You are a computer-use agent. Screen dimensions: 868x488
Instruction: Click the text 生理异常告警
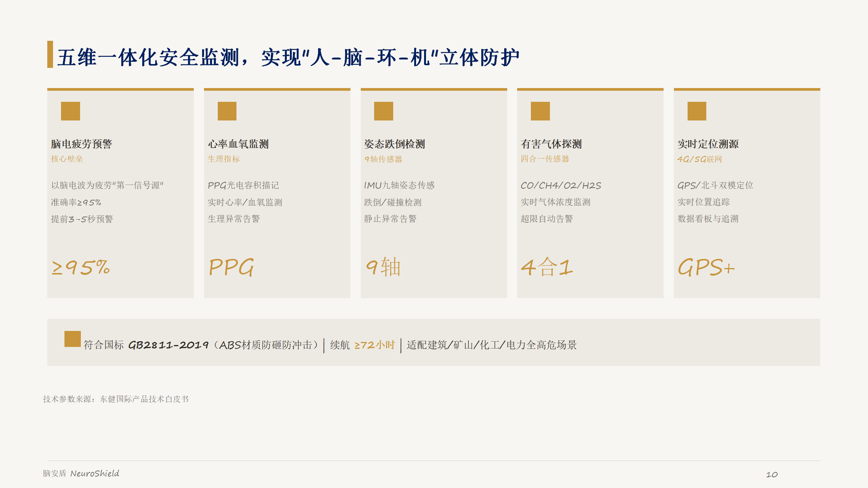click(x=234, y=219)
